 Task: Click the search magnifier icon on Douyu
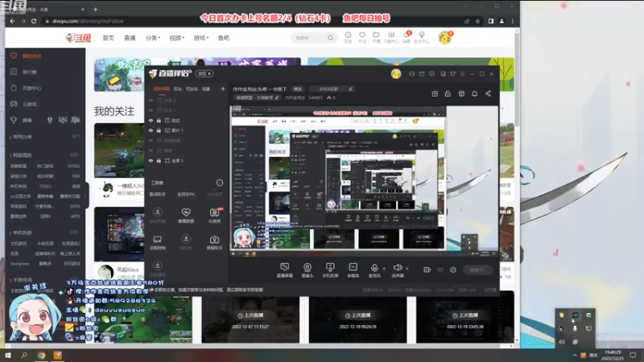point(331,38)
